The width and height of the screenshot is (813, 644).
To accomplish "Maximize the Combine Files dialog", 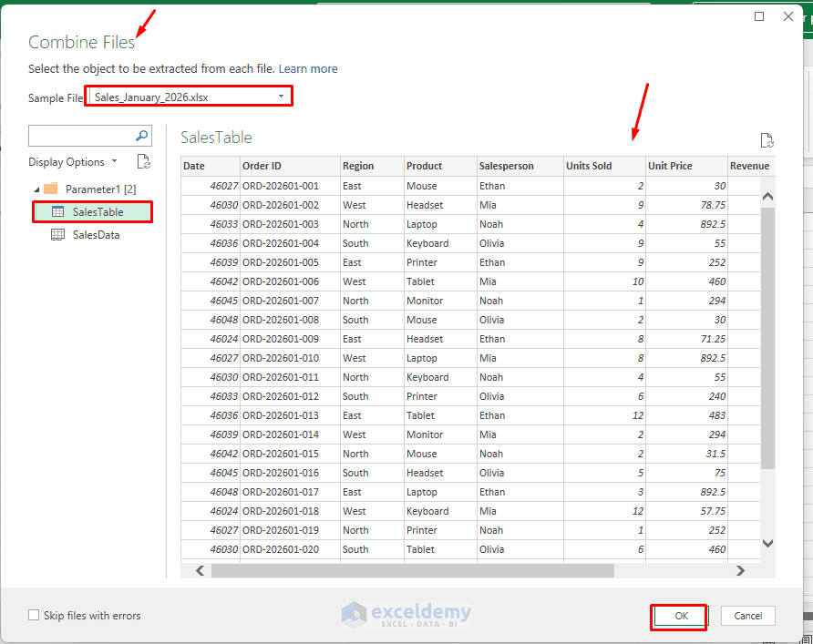I will pyautogui.click(x=759, y=16).
